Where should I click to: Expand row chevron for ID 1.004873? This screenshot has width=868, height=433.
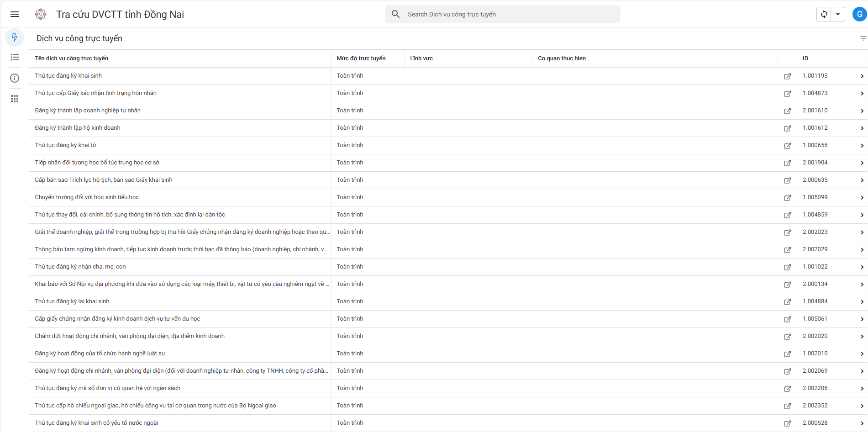point(862,94)
